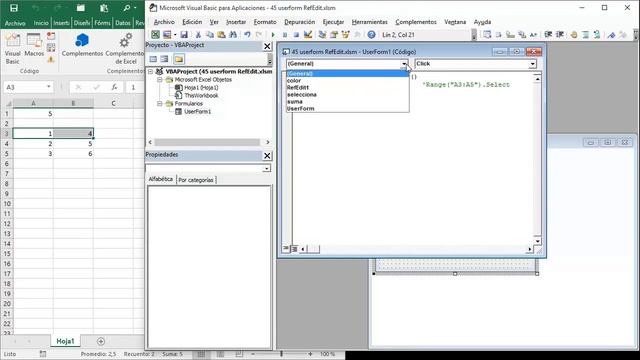
Task: Choose selecciona from the object dropdown list
Action: pos(302,94)
